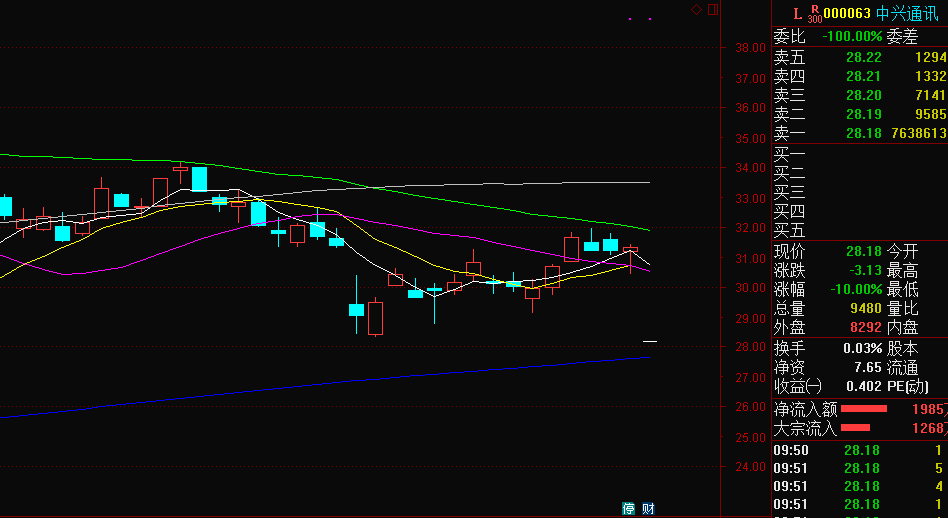The height and width of the screenshot is (518, 948).
Task: Click the 最高 label
Action: coord(902,270)
